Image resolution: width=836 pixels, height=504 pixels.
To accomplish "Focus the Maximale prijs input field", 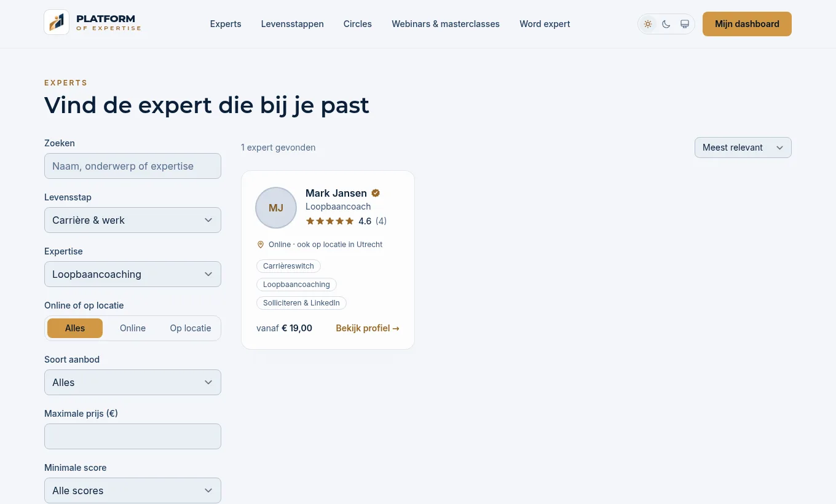I will pos(133,436).
